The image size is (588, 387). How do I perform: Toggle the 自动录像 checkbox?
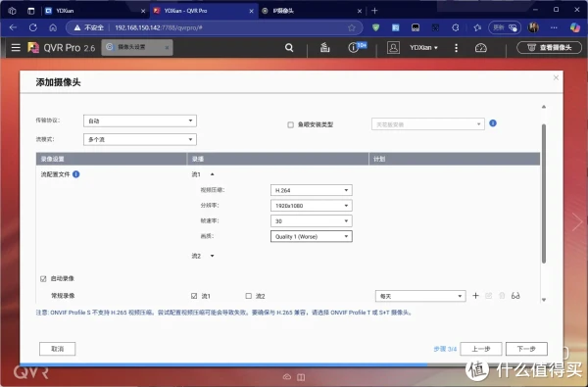(43, 278)
